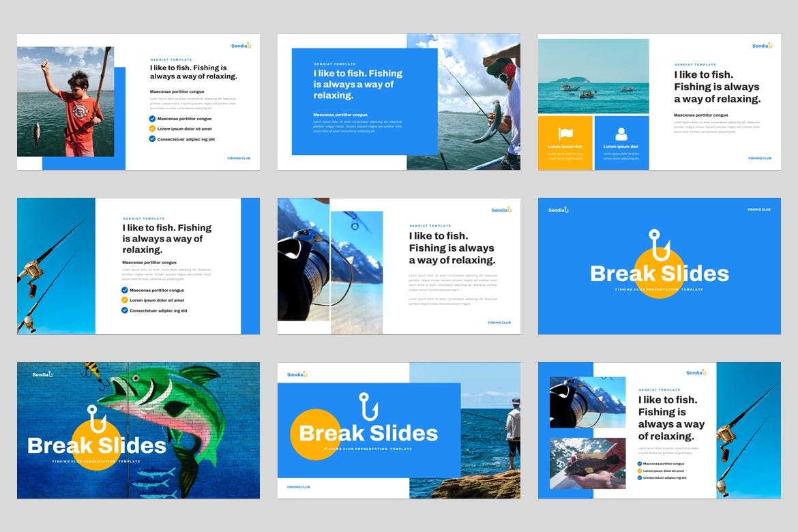
Task: Select the Sendia logo on the boy fishing slide
Action: 241,46
